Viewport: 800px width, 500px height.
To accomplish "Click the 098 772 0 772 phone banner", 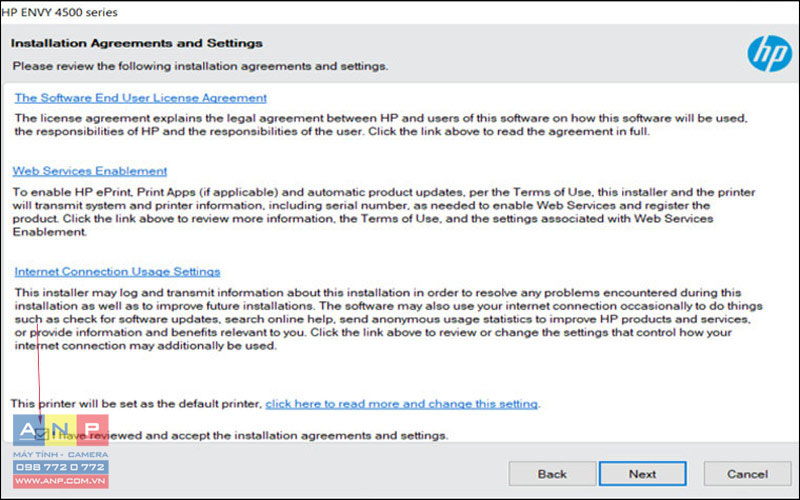I will pos(61,467).
